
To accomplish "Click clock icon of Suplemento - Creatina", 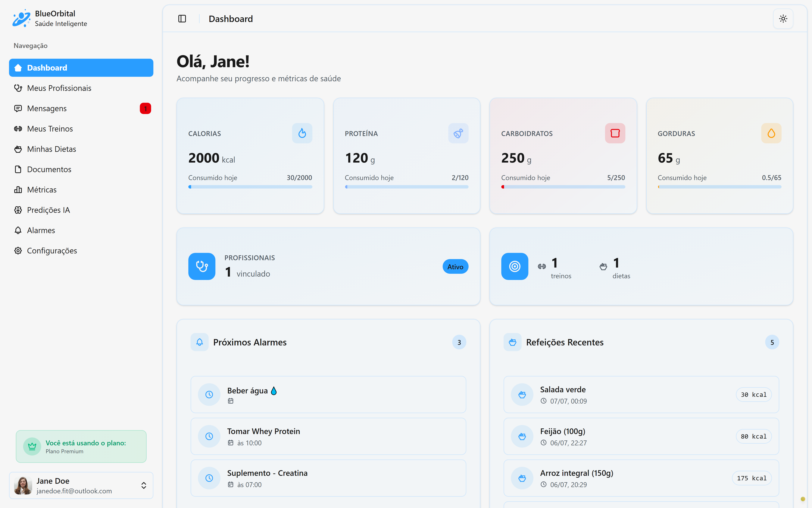I will click(209, 478).
